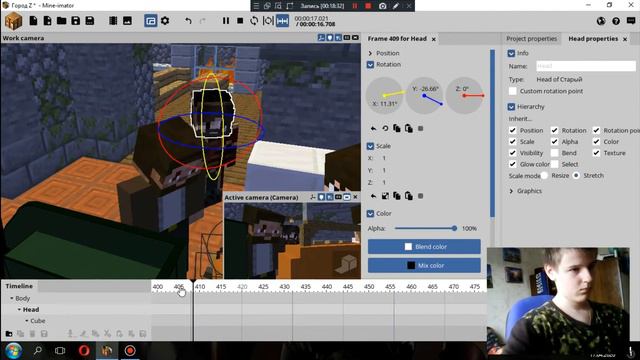Adjust the Alpha slider handle
Viewport: 640px width, 360px height.
click(454, 228)
